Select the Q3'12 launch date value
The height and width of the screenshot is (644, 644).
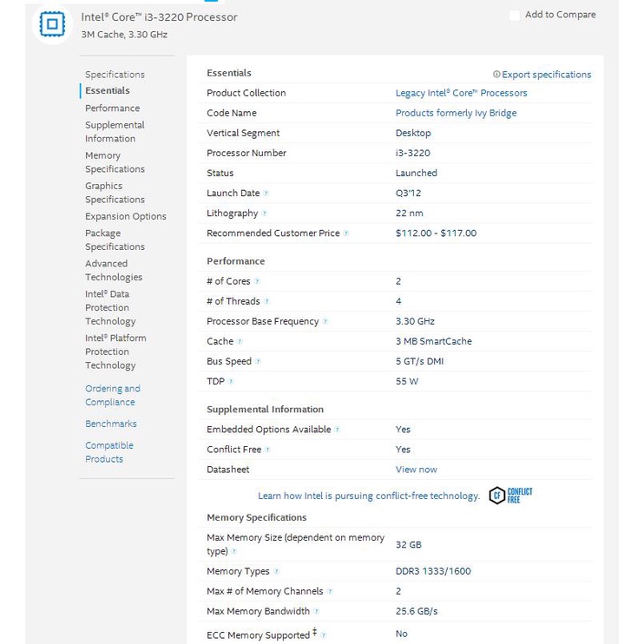408,193
